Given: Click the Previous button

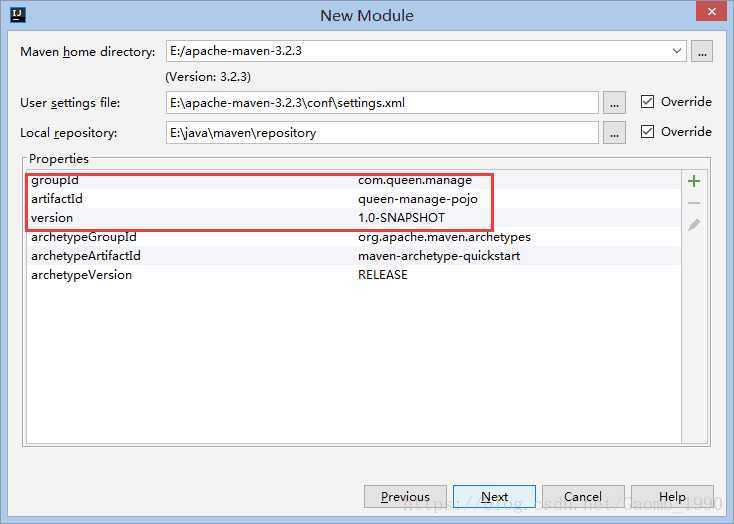Looking at the screenshot, I should (x=405, y=496).
